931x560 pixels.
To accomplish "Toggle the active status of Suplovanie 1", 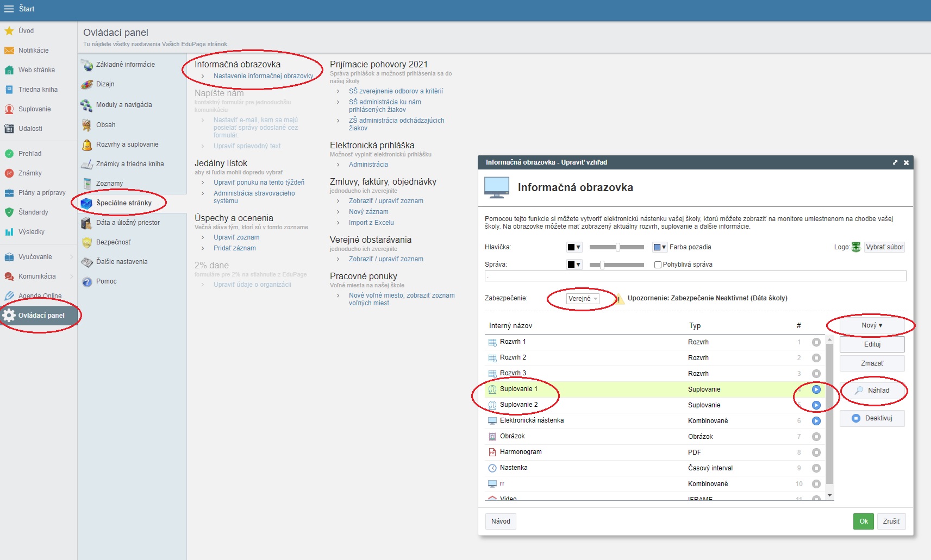I will (x=816, y=389).
